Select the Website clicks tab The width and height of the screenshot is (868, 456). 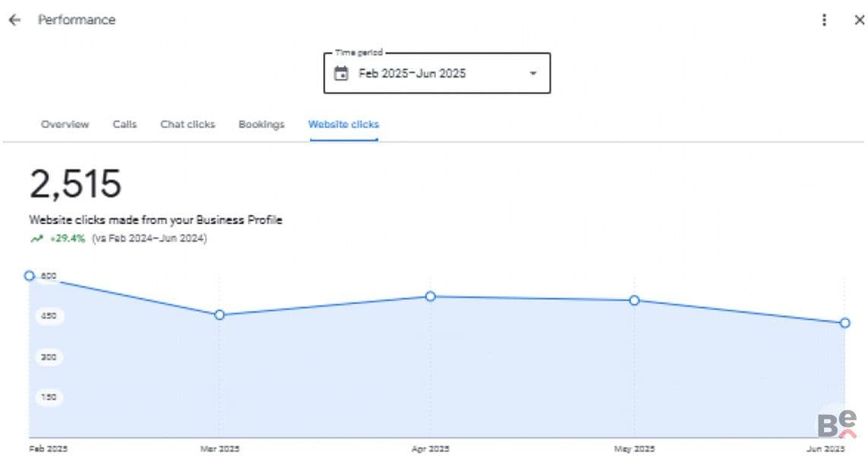click(344, 124)
